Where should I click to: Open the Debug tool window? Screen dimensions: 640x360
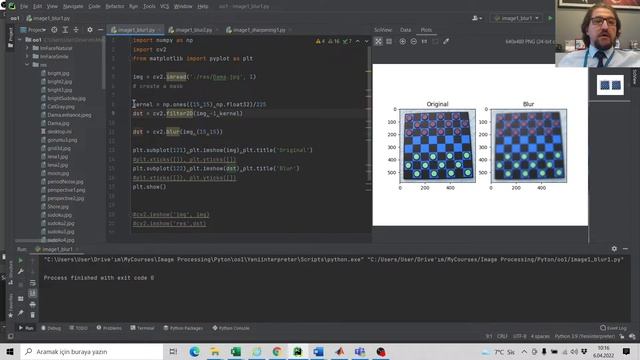(x=51, y=328)
